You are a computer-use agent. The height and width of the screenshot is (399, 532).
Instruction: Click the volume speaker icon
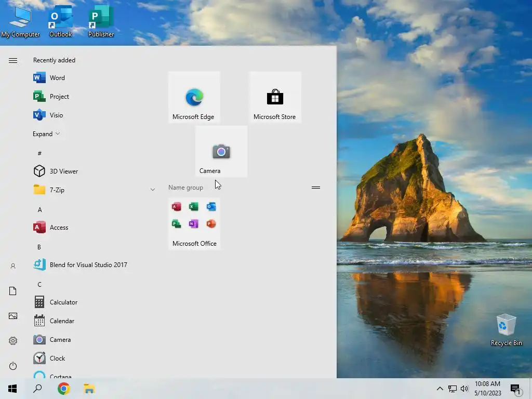[x=464, y=389]
